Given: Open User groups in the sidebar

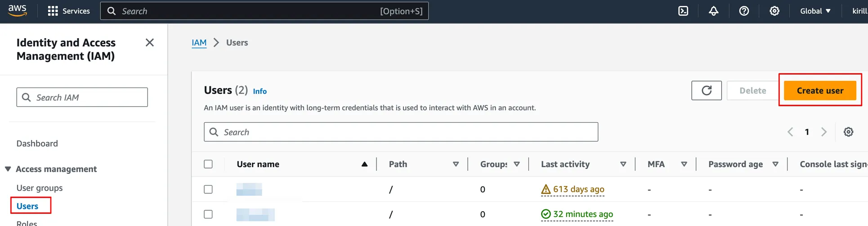Looking at the screenshot, I should 40,188.
